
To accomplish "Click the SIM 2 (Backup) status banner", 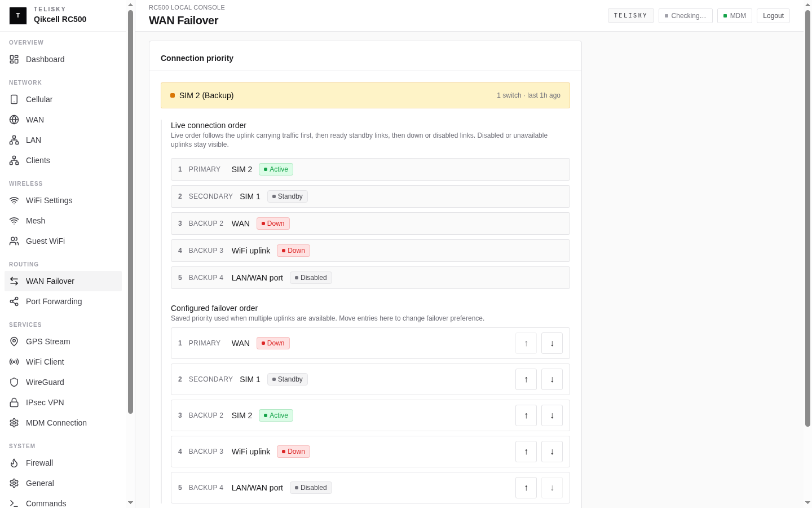I will (x=365, y=95).
